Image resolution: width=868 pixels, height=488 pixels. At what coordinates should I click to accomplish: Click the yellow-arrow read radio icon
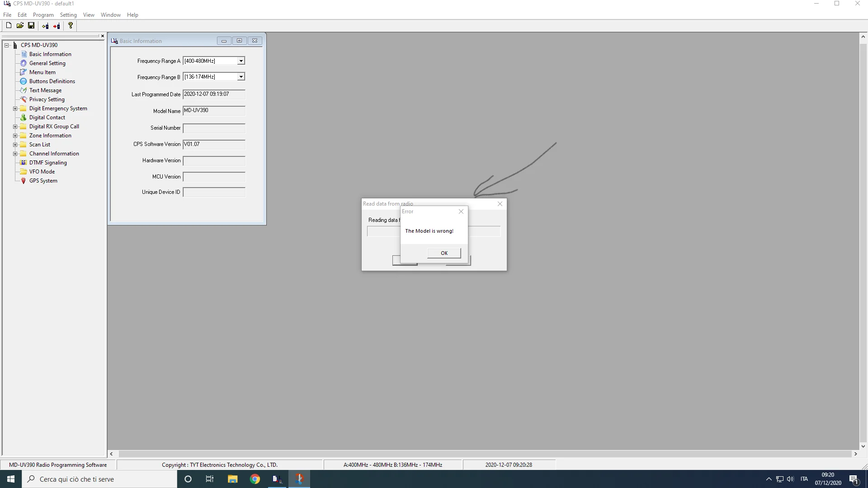point(45,26)
